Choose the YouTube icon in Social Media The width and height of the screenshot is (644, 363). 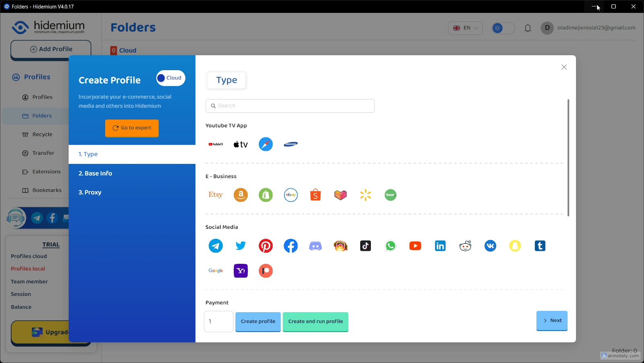click(x=415, y=246)
